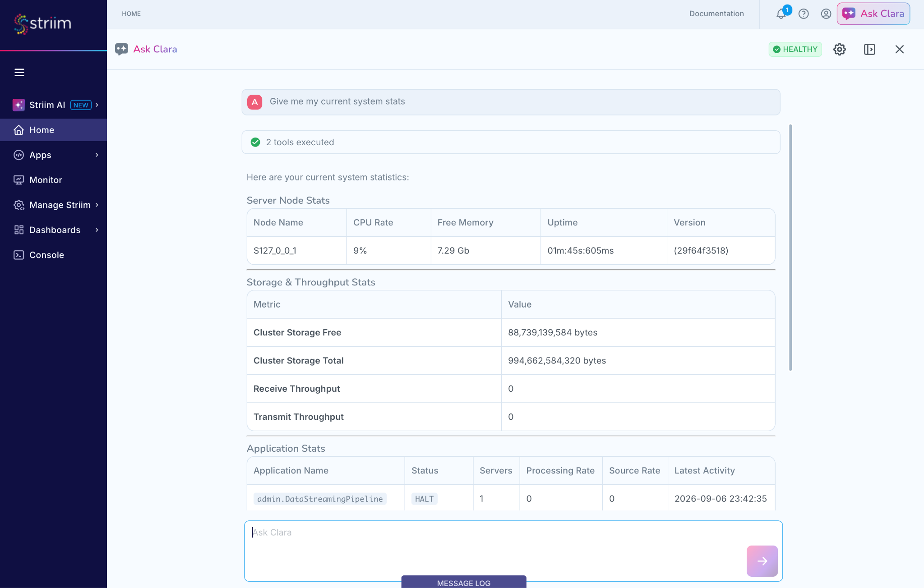Click the 2026-09-06 23:42:35 activity timestamp
924x588 pixels.
click(x=721, y=499)
